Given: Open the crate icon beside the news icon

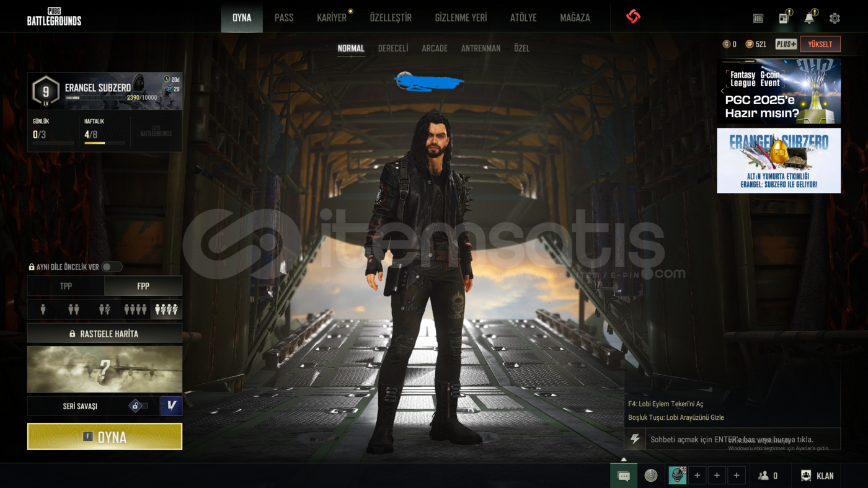Looking at the screenshot, I should pyautogui.click(x=758, y=19).
